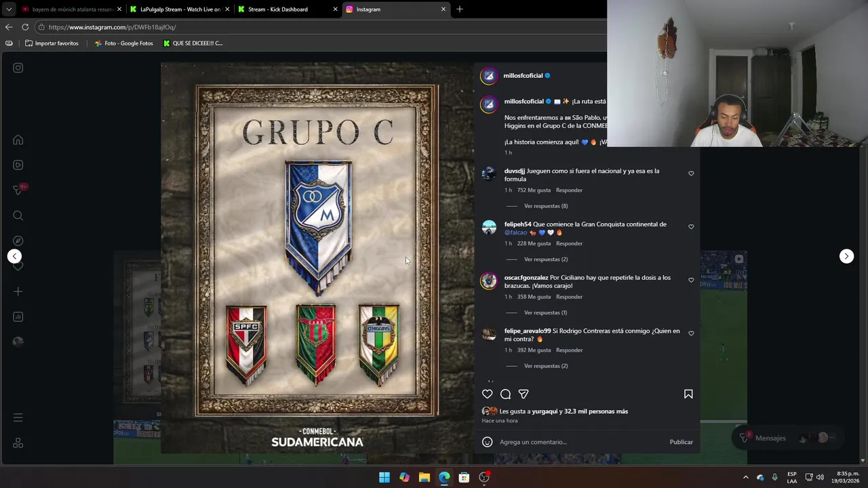Expand Ver respuestas (2) under felipe_arevalo99
The image size is (868, 488).
(546, 366)
